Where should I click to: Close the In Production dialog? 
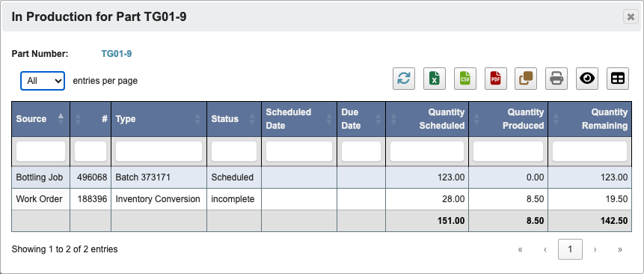pos(631,16)
